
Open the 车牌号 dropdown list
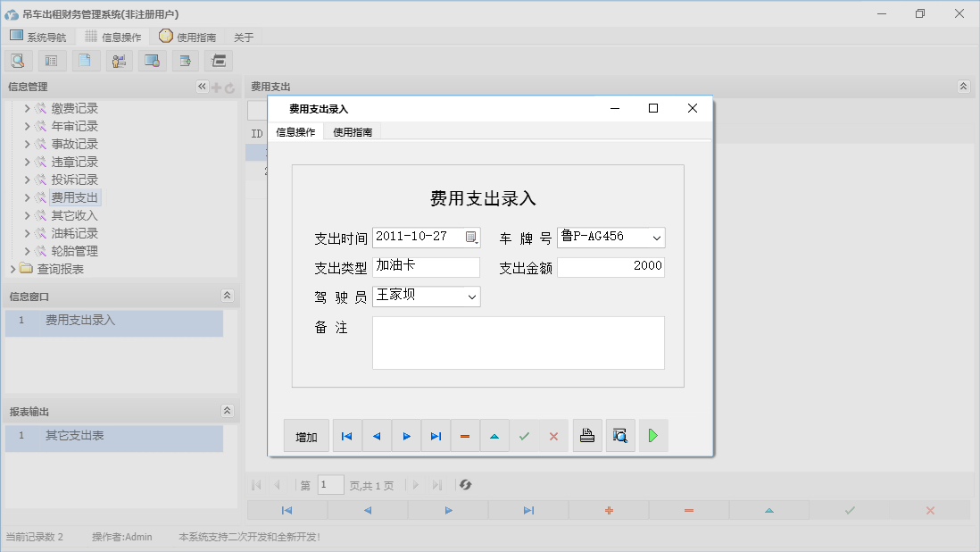657,238
